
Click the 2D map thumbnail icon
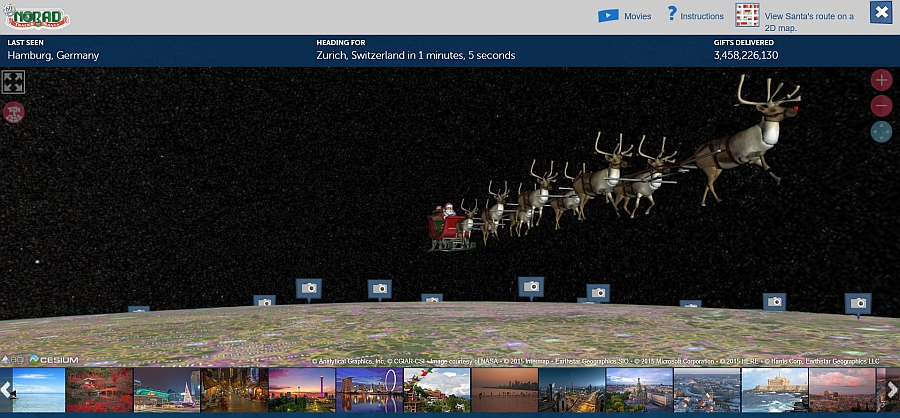point(747,16)
